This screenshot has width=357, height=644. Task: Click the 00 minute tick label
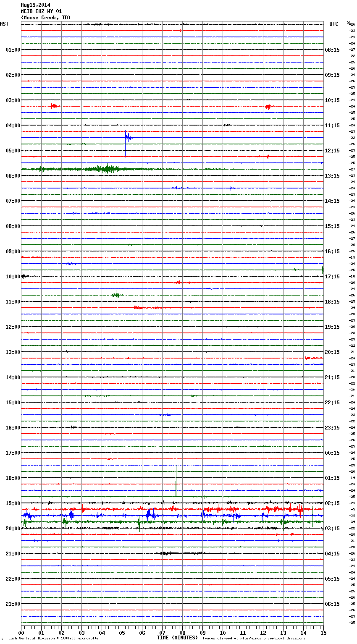coord(21,633)
